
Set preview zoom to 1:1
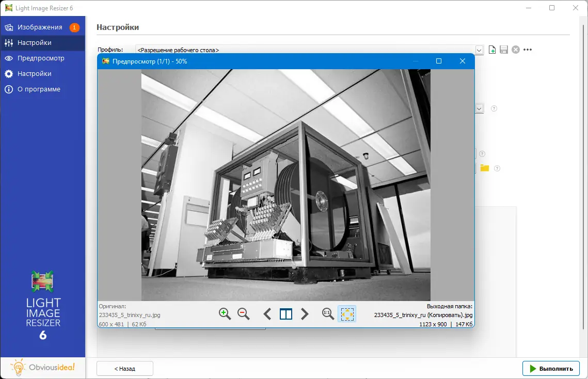coord(328,314)
